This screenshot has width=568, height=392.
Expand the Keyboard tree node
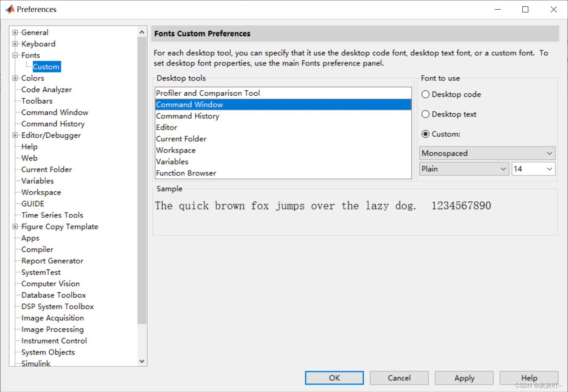[x=15, y=44]
